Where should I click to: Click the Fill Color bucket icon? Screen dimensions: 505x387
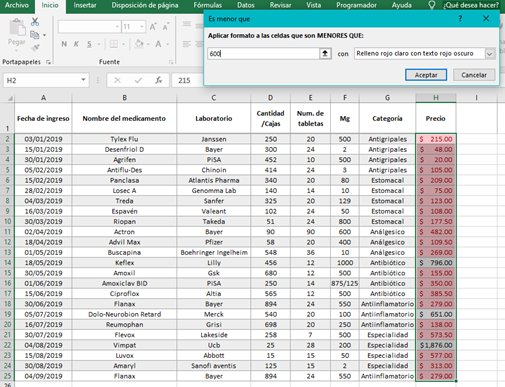[x=139, y=44]
